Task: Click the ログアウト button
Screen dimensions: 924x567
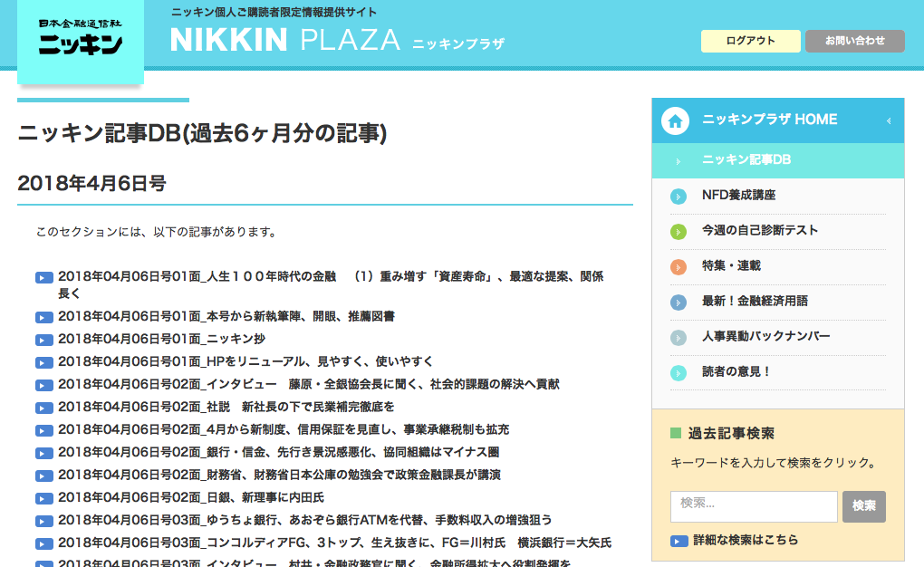Action: 751,41
